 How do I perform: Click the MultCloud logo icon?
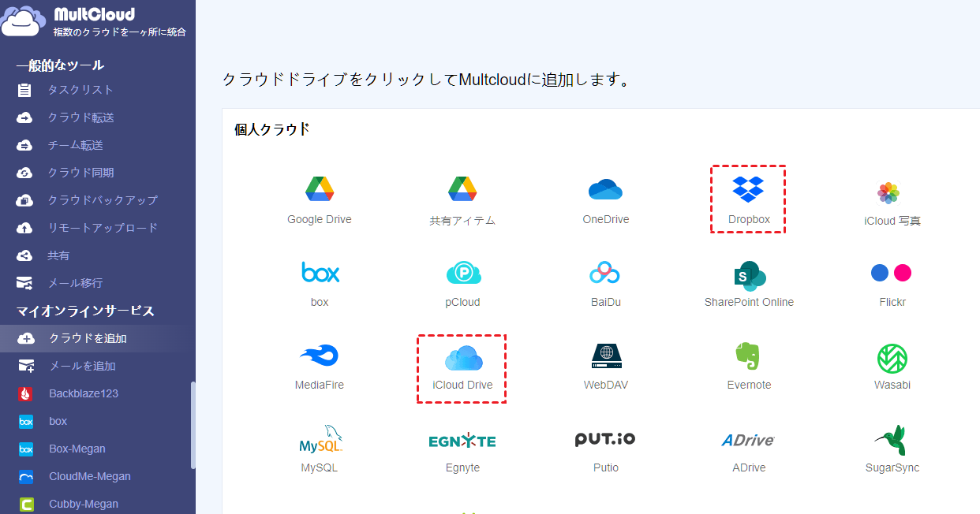pos(24,21)
